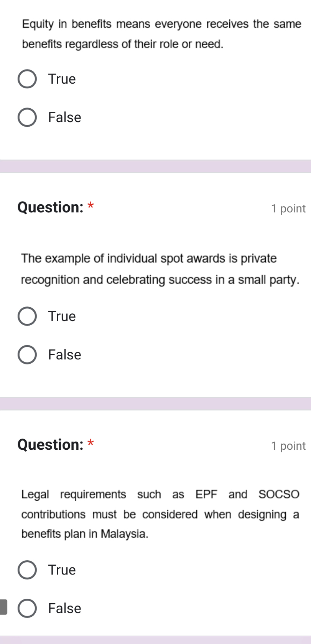
Task: Mark False radio circle for EPF and SOCSO question
Action: [x=27, y=608]
